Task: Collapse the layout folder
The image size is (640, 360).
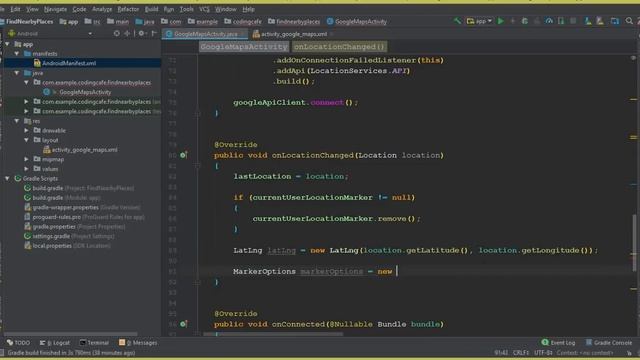Action: click(27, 140)
